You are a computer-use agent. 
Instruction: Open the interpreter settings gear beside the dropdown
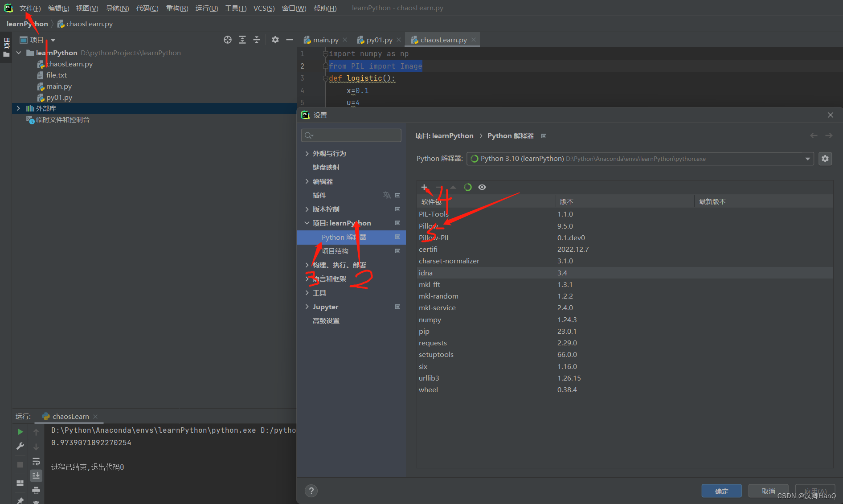[825, 159]
